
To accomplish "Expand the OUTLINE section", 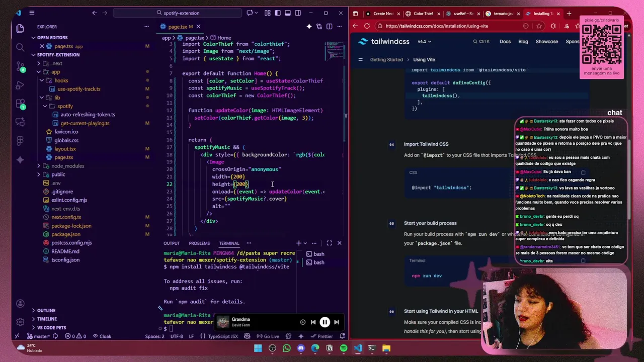I will [46, 311].
